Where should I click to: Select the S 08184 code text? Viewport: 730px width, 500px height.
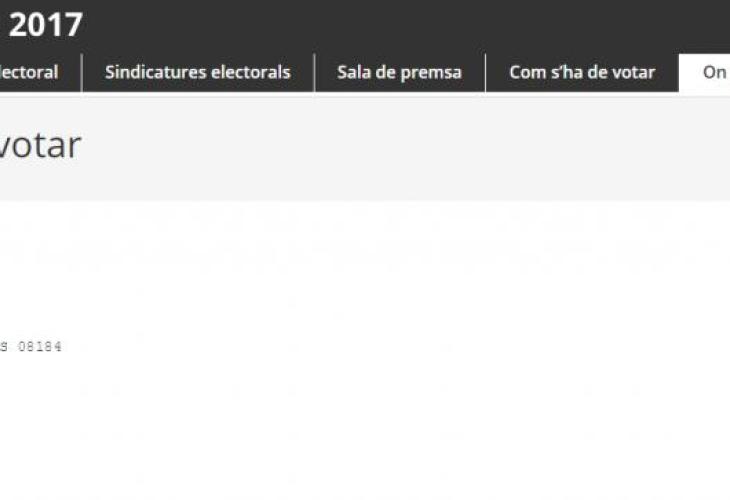coord(31,346)
